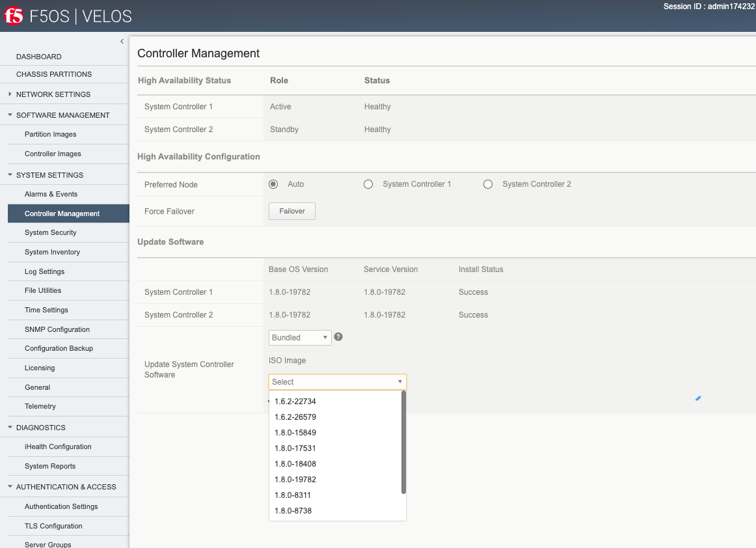Viewport: 756px width, 548px height.
Task: Open Log Settings page
Action: (x=44, y=271)
